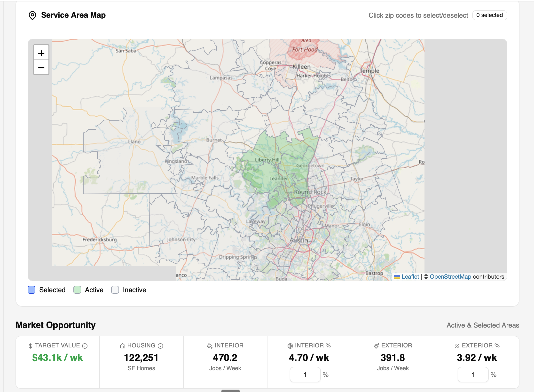Screen dimensions: 534x392
Task: Click the Interior % input showing 1
Action: (x=305, y=375)
